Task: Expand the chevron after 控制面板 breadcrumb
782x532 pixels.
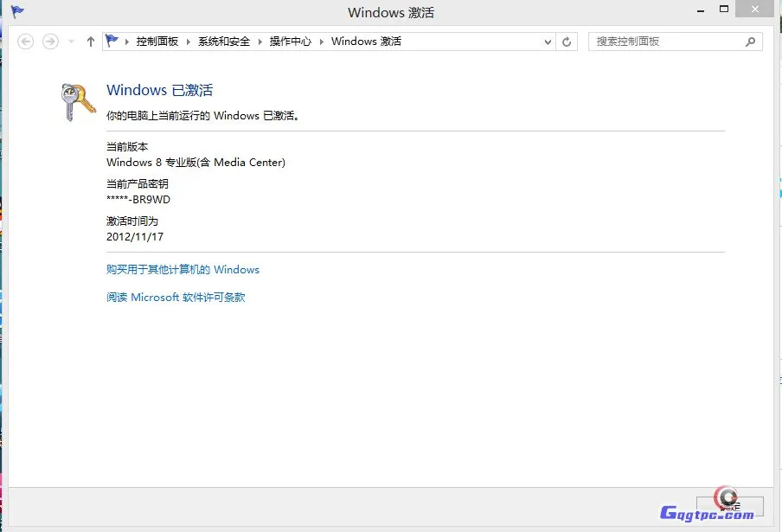Action: [x=189, y=42]
